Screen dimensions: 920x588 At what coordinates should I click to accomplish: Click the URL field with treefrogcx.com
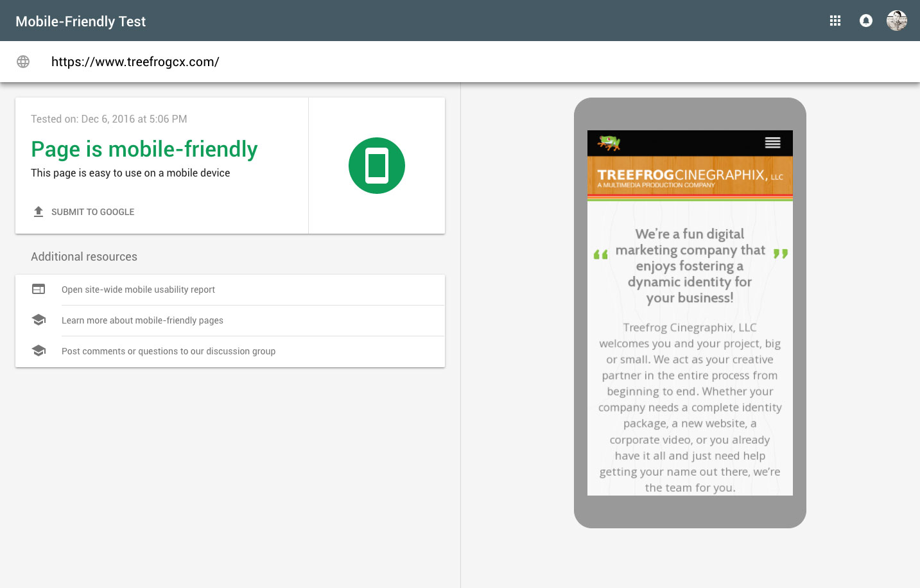tap(135, 62)
